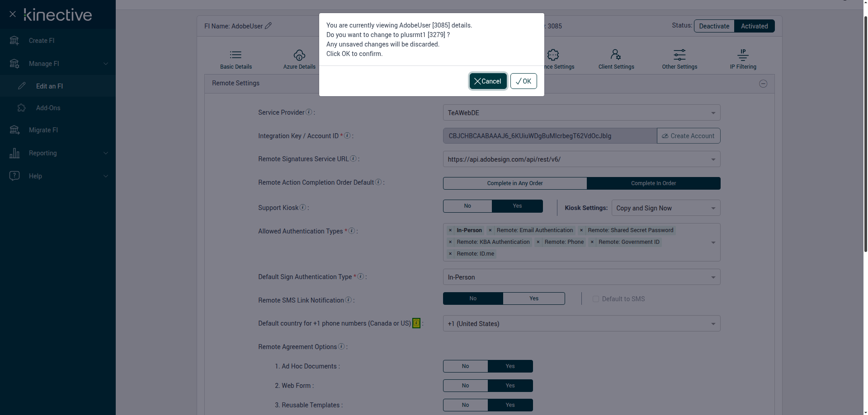
Task: Remove In-Person authentication tag
Action: pos(450,230)
